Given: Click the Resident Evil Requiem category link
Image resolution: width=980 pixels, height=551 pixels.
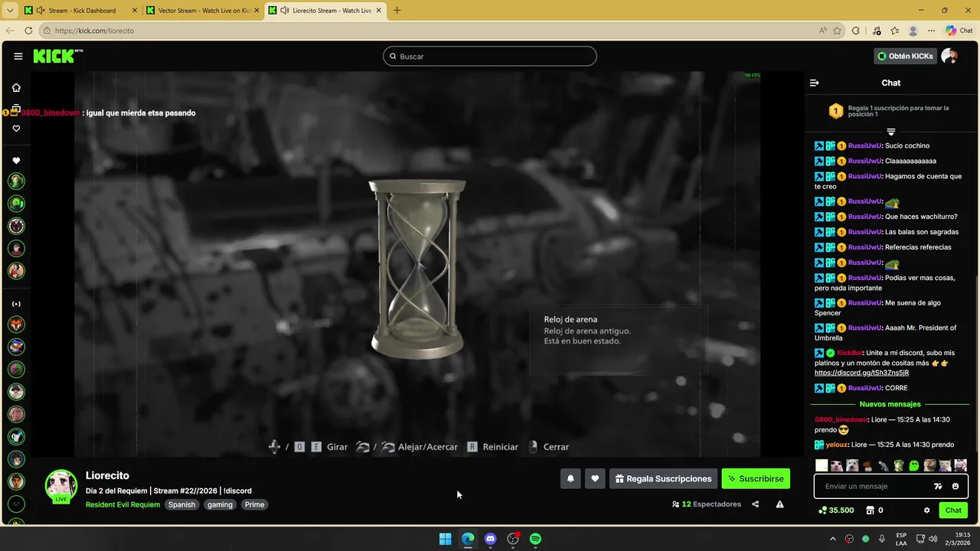Looking at the screenshot, I should (x=122, y=504).
